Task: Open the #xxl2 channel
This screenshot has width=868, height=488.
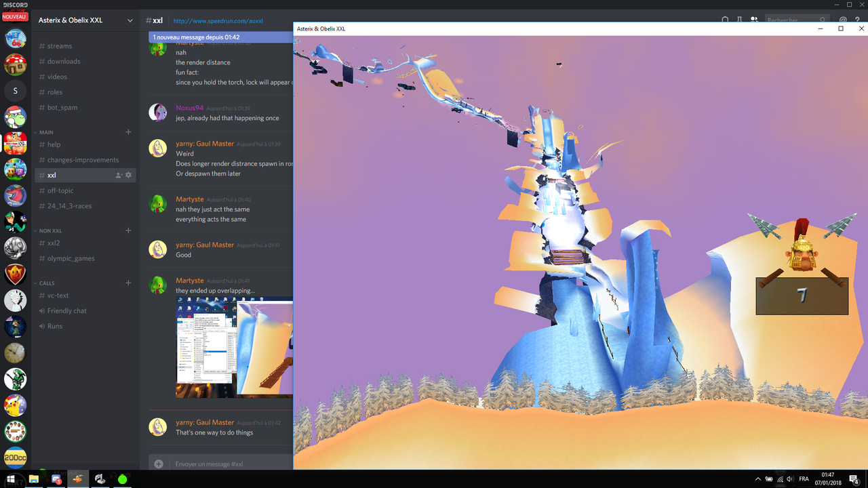Action: 85,243
